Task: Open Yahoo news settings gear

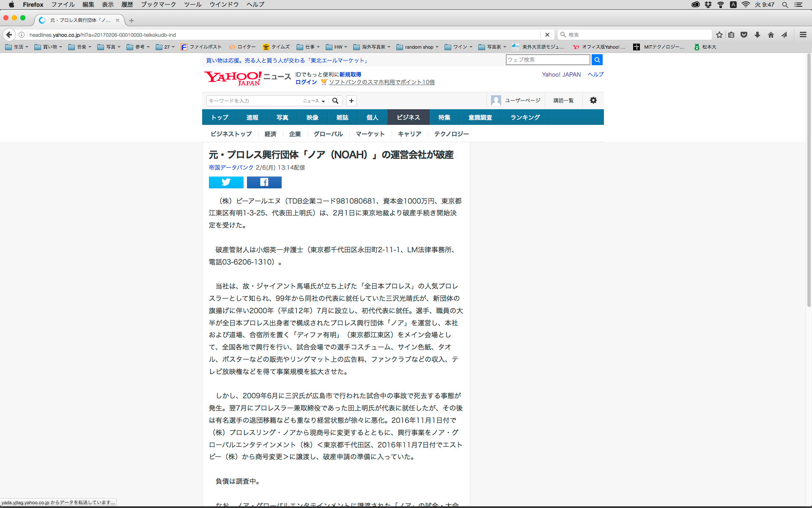Action: tap(593, 100)
